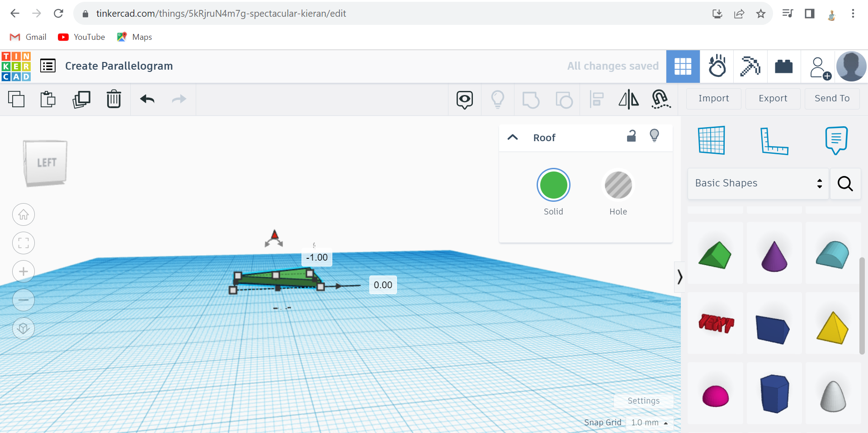Fit all in view
The height and width of the screenshot is (433, 868).
point(24,243)
